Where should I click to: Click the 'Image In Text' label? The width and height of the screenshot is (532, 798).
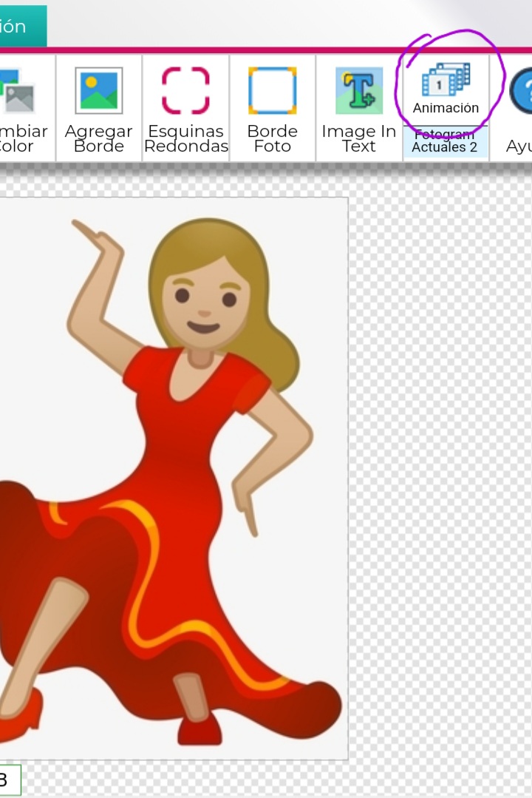coord(359,138)
